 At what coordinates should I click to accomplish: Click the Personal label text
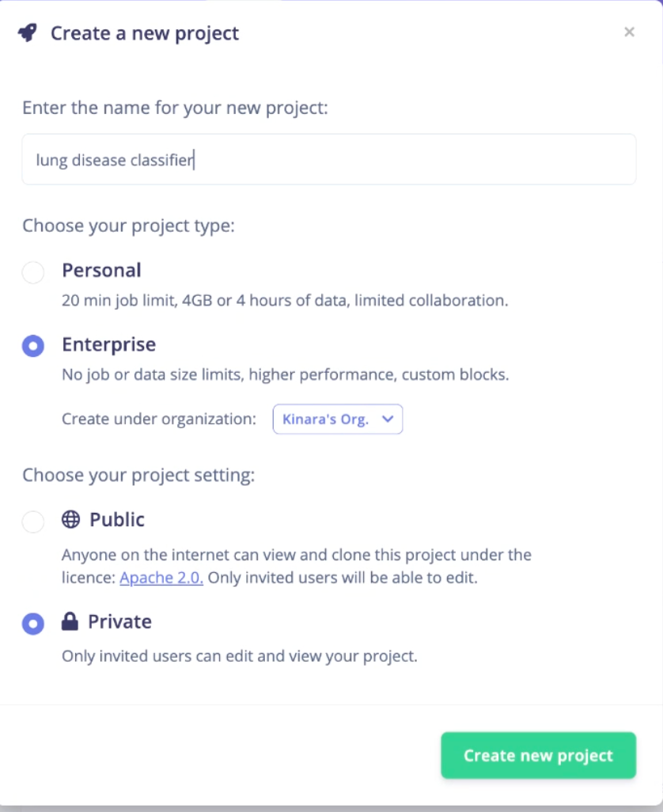tap(101, 271)
